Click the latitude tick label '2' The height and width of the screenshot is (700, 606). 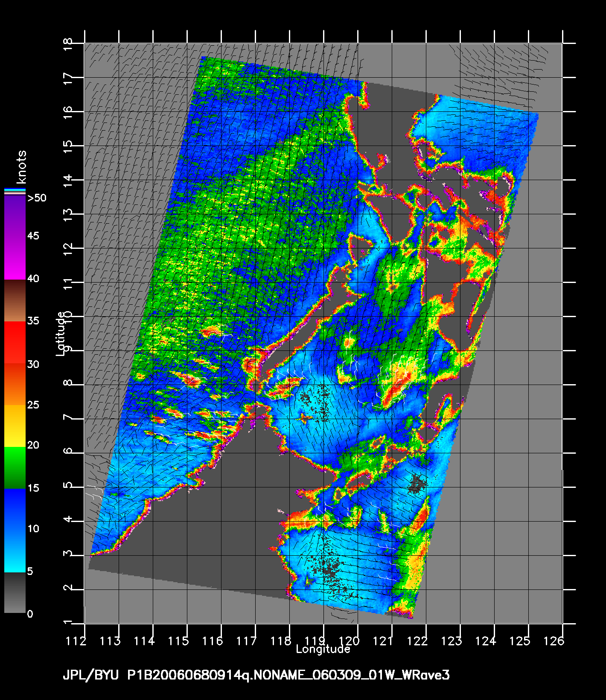[x=68, y=588]
